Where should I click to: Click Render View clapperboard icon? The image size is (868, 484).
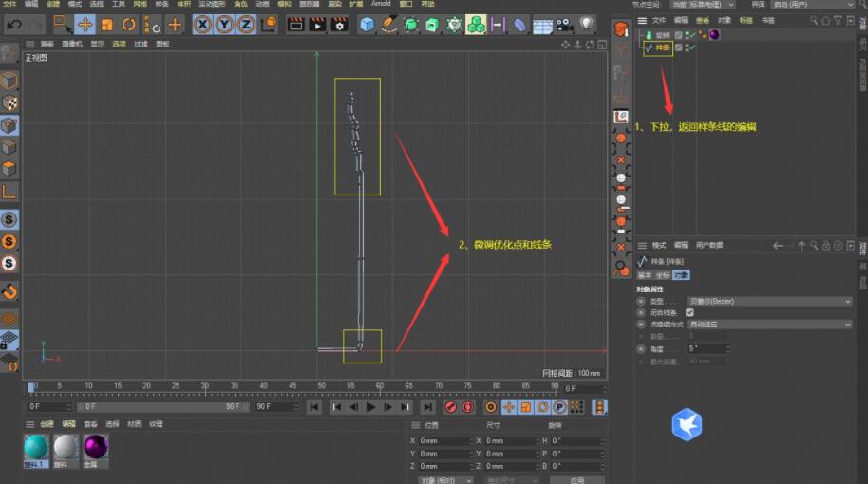coord(295,25)
